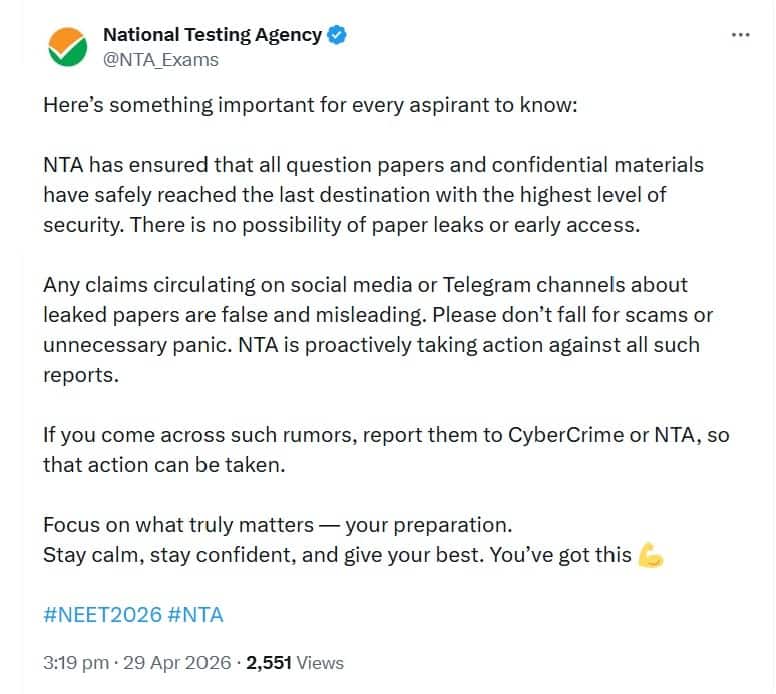The image size is (776, 694).
Task: Open the #NTA hashtag
Action: [x=195, y=615]
